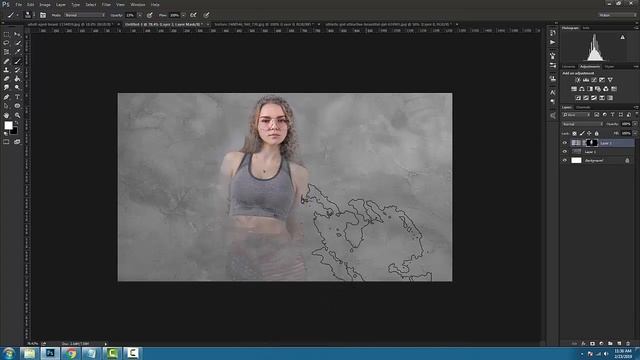Select the Move tool

click(x=17, y=34)
